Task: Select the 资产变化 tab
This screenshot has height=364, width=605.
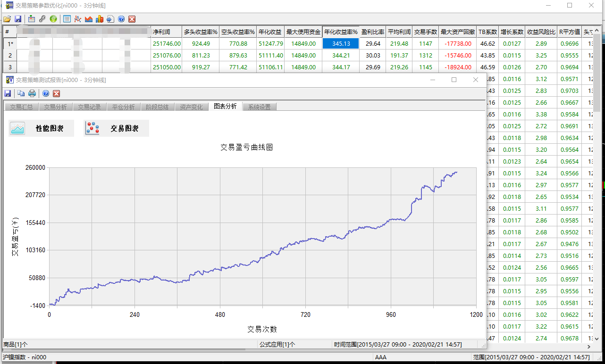Action: click(x=191, y=107)
